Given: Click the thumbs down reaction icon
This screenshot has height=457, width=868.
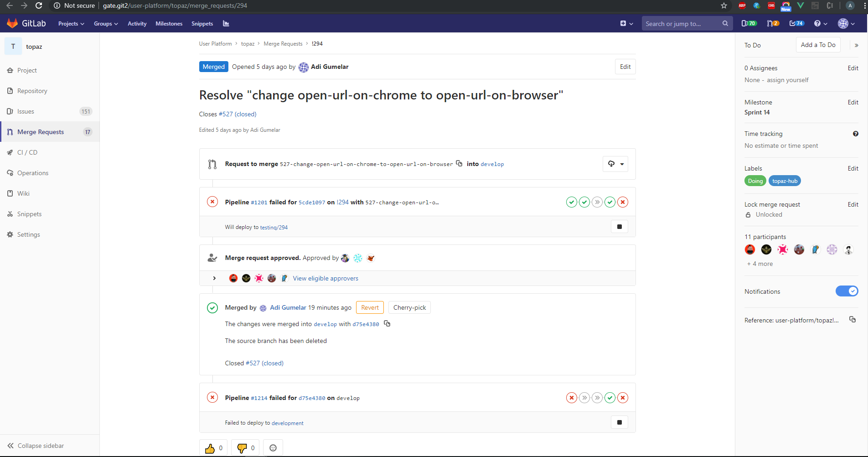Looking at the screenshot, I should click(242, 448).
